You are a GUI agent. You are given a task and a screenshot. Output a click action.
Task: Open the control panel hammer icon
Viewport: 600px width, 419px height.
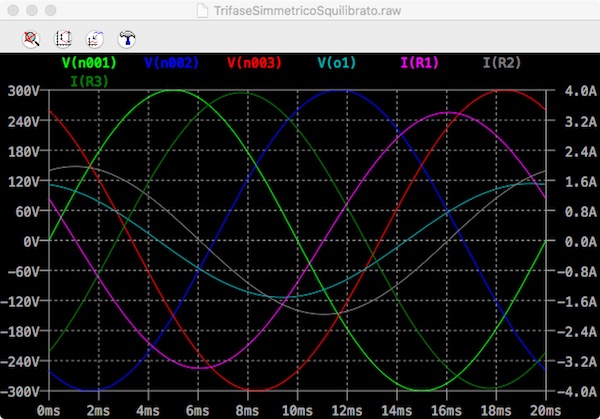[x=127, y=39]
